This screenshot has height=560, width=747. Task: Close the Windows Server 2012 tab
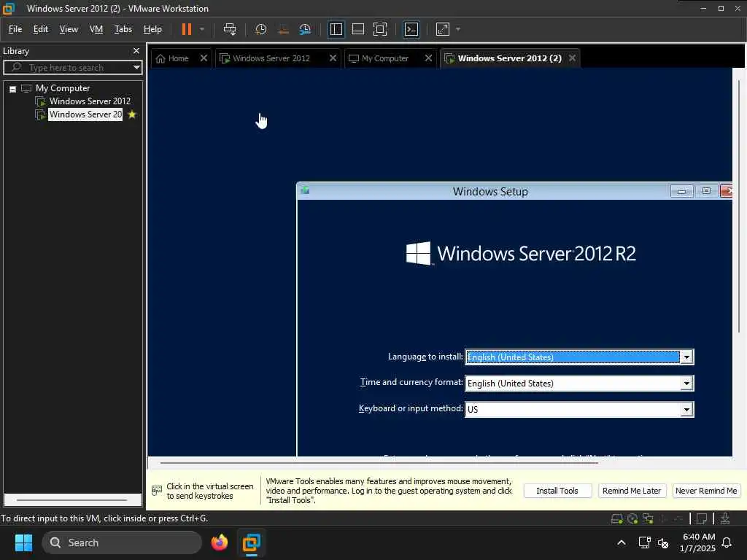click(333, 58)
